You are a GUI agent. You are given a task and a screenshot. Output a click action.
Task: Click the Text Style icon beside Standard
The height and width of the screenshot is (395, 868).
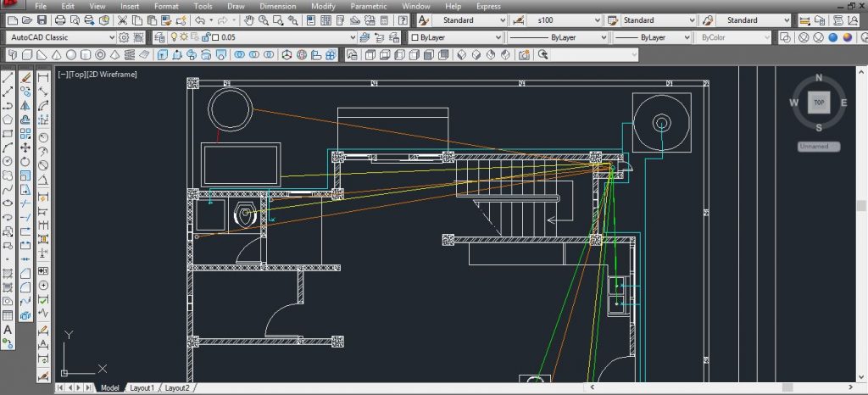(x=424, y=20)
